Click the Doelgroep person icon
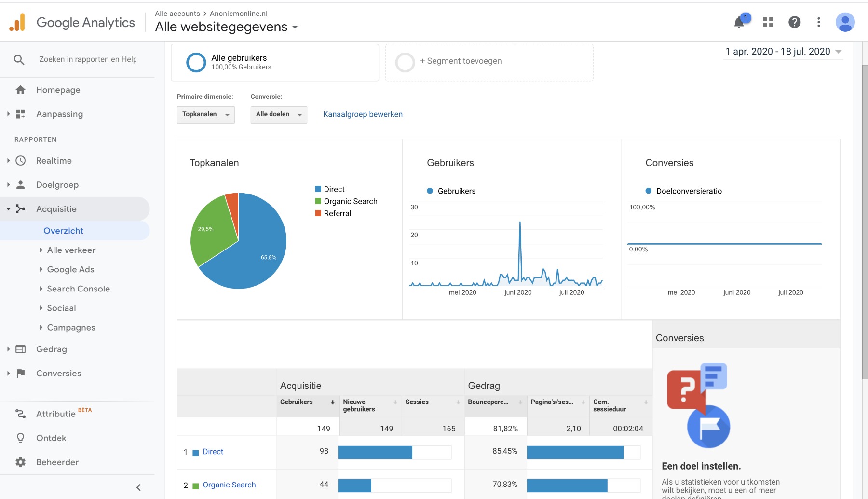Viewport: 868px width, 499px height. (x=20, y=184)
